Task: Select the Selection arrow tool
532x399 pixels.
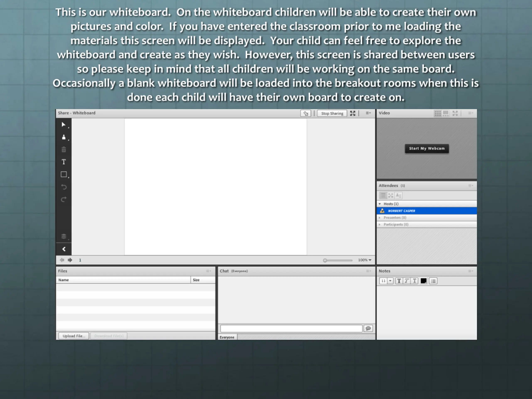Action: click(64, 124)
